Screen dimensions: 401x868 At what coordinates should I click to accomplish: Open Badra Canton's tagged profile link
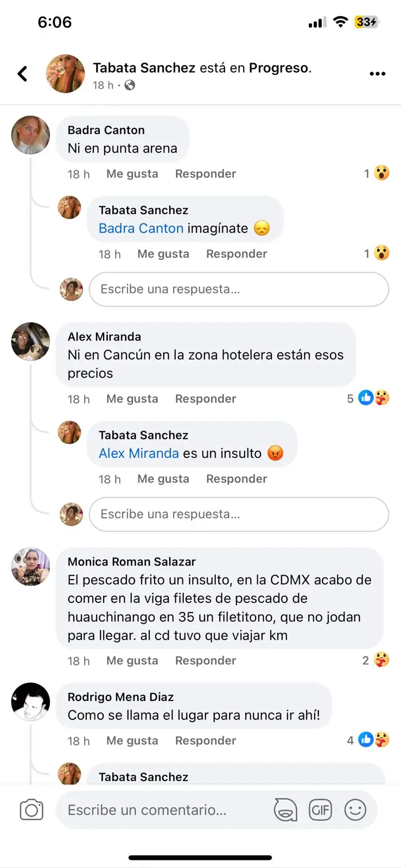(141, 228)
